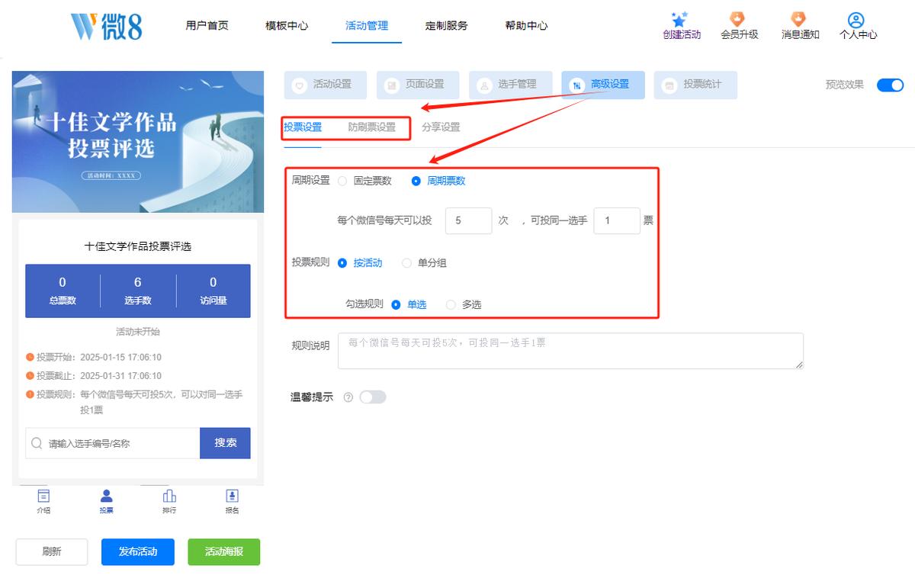Enable the 温馨提示 switch
Viewport: 915px width, 588px height.
click(373, 397)
